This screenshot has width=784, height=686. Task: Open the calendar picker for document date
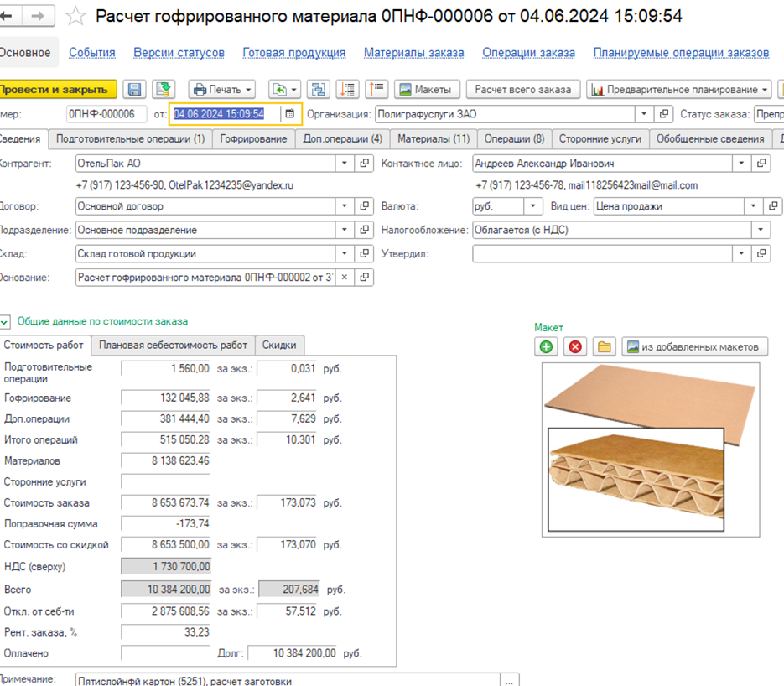tap(290, 114)
